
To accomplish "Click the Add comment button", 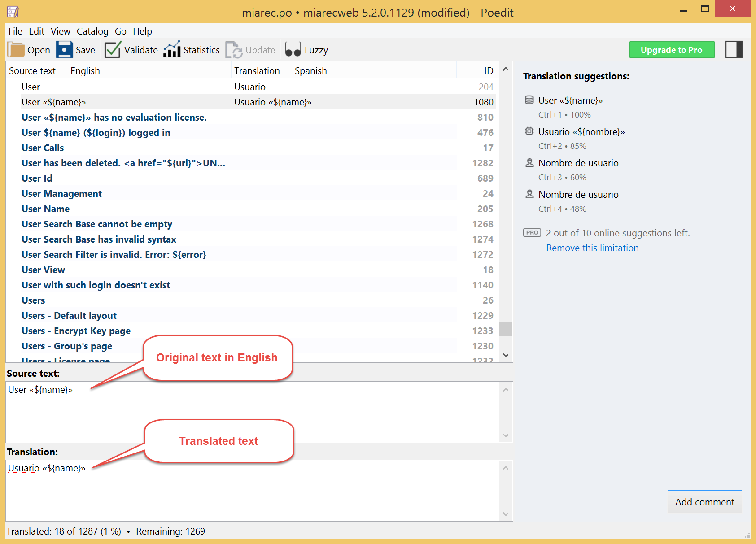I will pyautogui.click(x=704, y=502).
